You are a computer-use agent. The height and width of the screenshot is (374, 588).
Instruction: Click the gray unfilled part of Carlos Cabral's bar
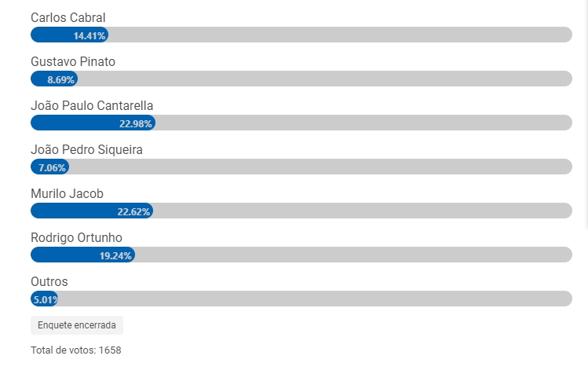point(338,35)
